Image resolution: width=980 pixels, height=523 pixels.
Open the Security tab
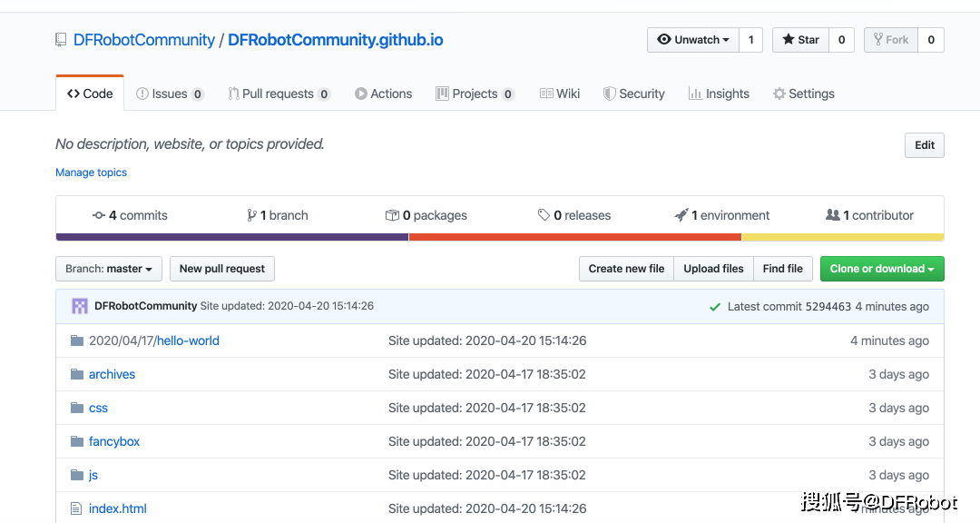pyautogui.click(x=633, y=94)
